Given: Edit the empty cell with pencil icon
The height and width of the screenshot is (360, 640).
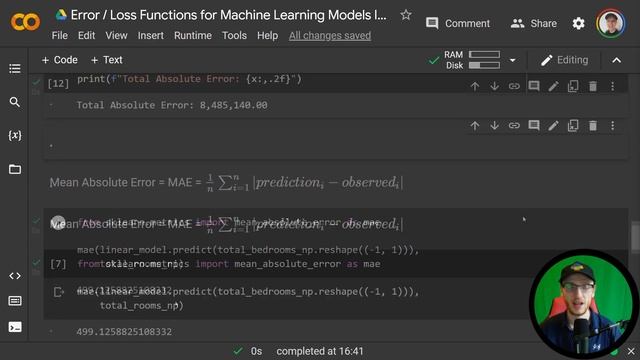Looking at the screenshot, I should point(553,126).
